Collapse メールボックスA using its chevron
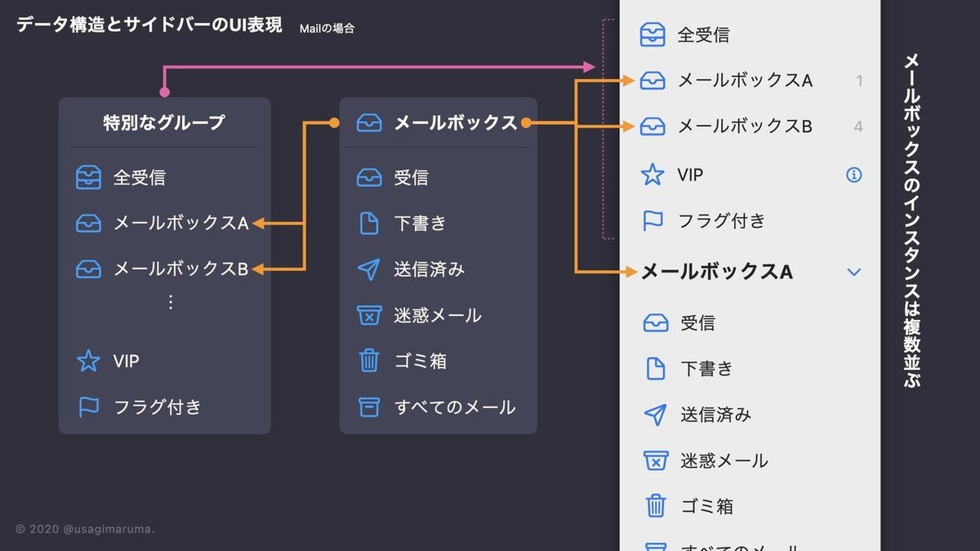This screenshot has width=980, height=551. coord(853,272)
